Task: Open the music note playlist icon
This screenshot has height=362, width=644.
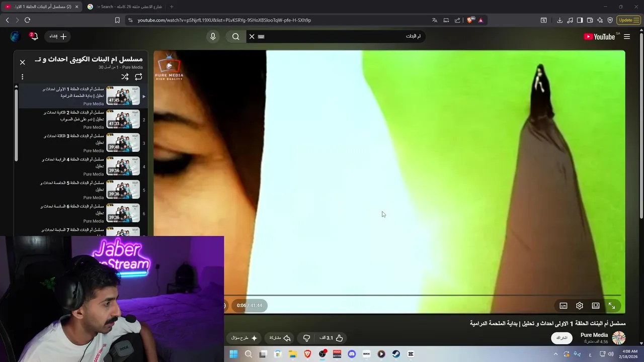Action: click(x=570, y=20)
